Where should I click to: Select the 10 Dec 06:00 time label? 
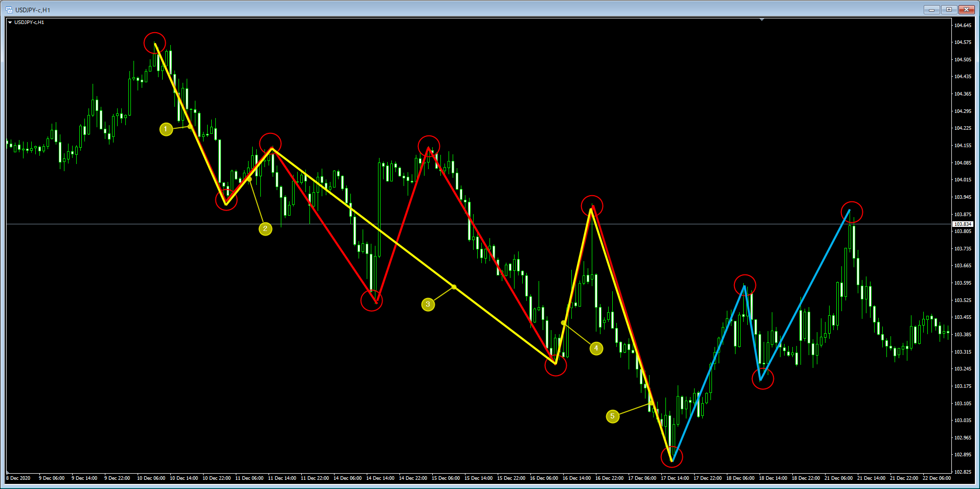[151, 478]
